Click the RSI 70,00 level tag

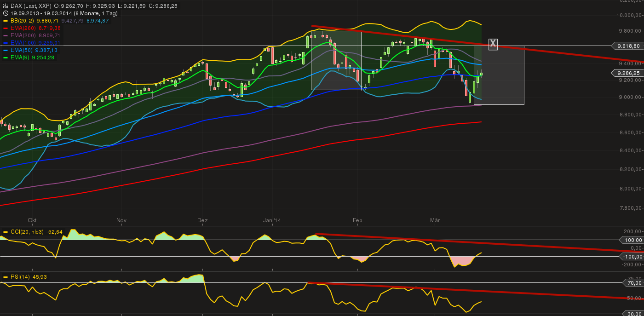coord(633,283)
